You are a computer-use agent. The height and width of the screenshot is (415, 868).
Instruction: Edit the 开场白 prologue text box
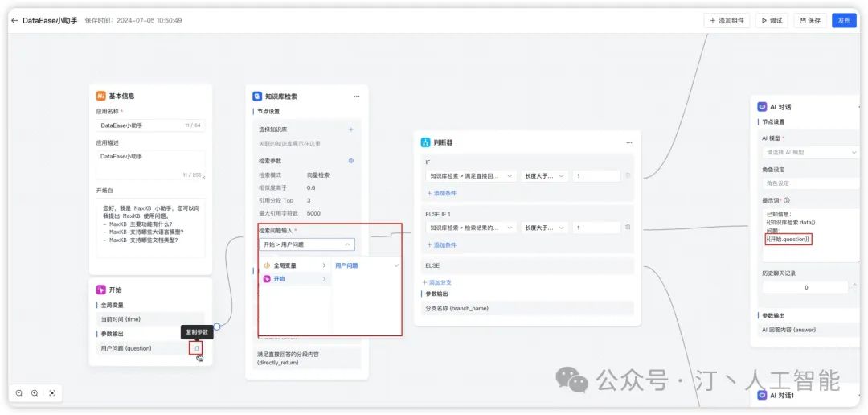coord(150,228)
